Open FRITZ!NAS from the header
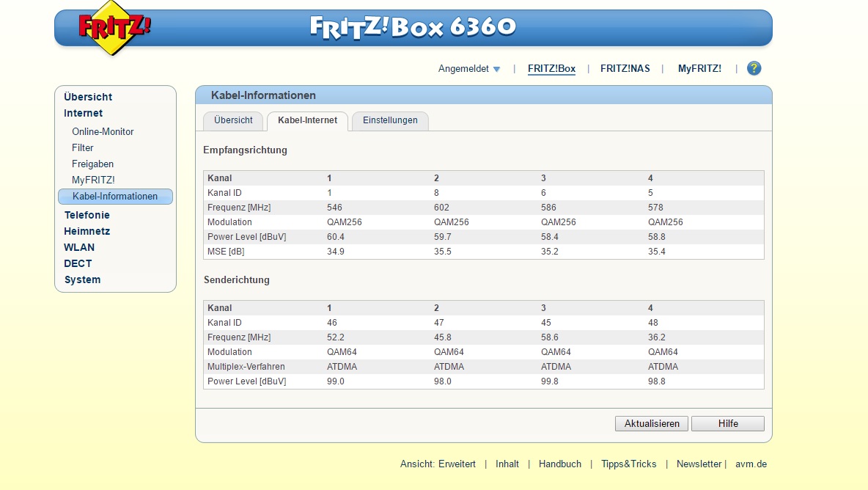 click(625, 69)
